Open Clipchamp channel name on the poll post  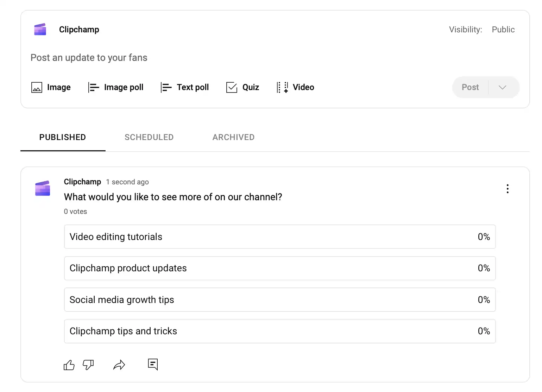[82, 182]
